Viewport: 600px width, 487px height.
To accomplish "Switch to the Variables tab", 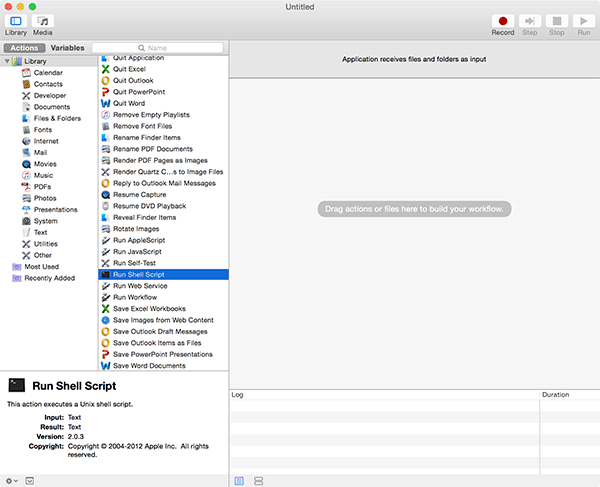I will click(x=67, y=47).
